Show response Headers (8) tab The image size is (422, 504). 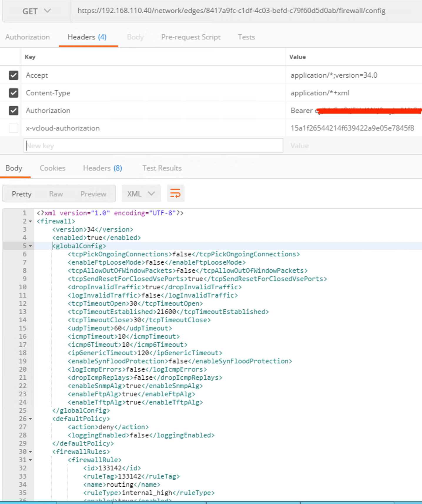(x=102, y=168)
